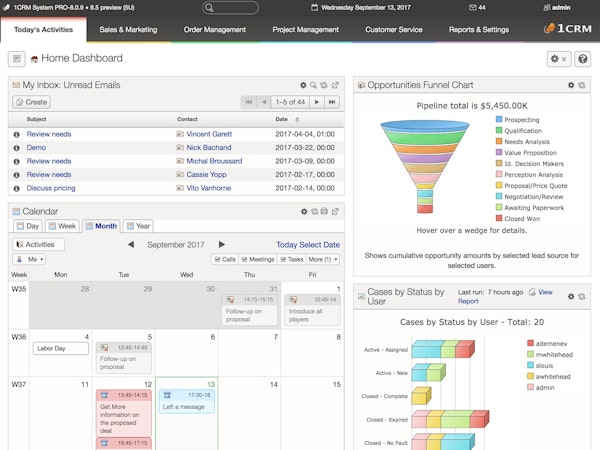Click Select Date link
The image size is (600, 450).
pyautogui.click(x=319, y=245)
